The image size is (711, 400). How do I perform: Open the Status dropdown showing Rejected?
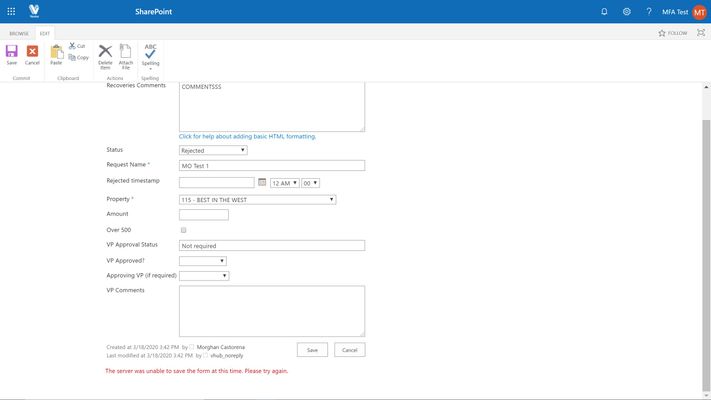point(213,150)
